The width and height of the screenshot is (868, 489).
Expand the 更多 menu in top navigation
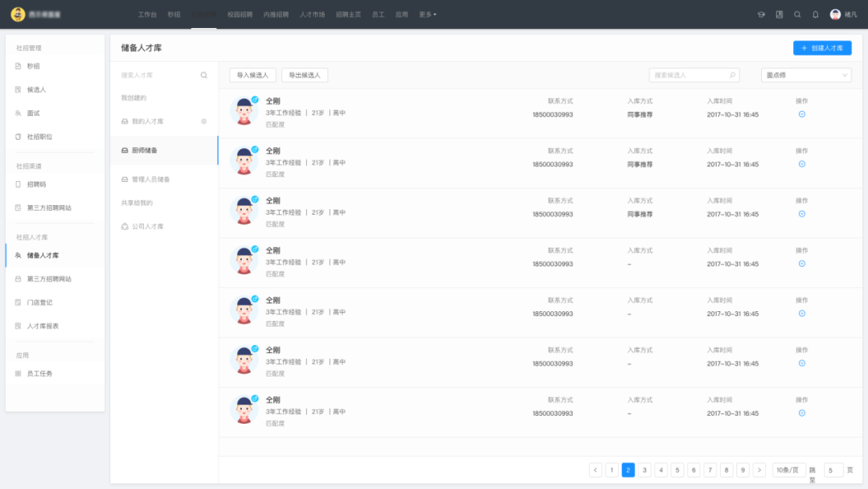428,14
